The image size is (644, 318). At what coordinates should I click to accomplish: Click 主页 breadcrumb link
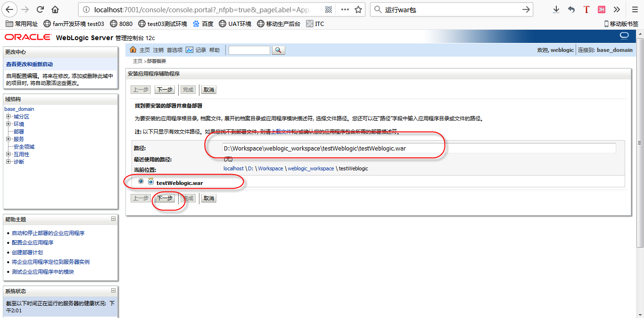[x=138, y=61]
